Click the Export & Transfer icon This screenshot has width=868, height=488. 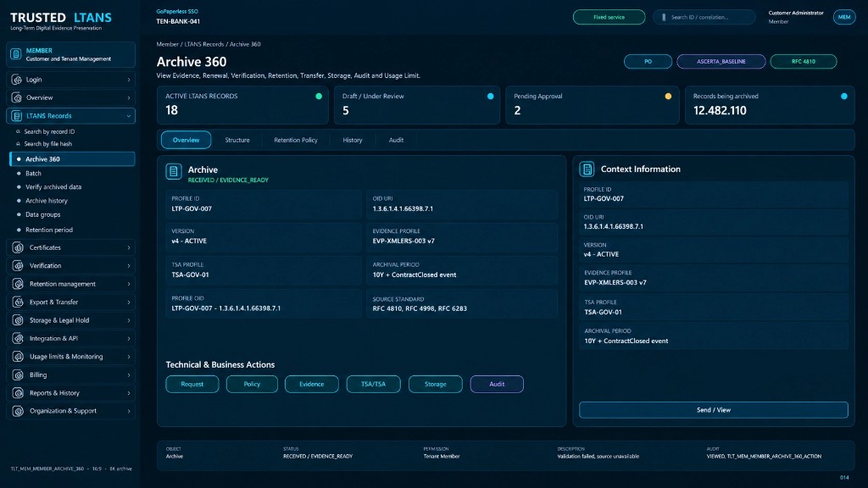tap(19, 302)
